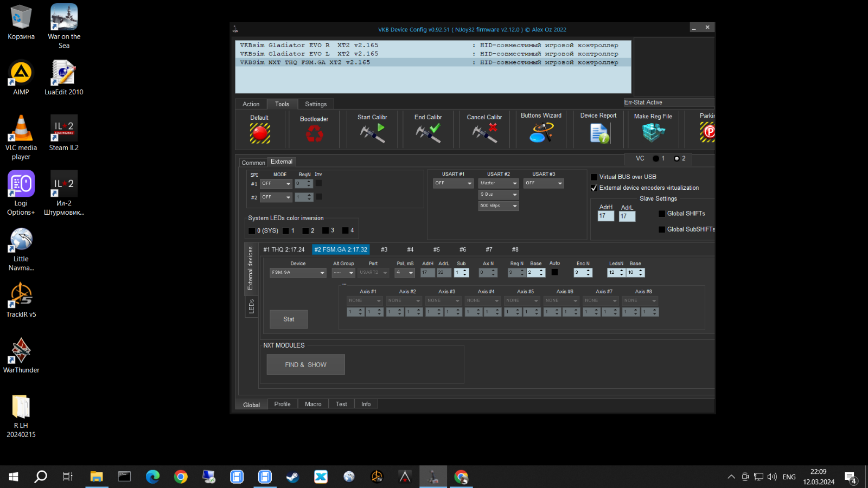Toggle the Global SubSHIFTs checkbox
The image size is (868, 488).
662,229
